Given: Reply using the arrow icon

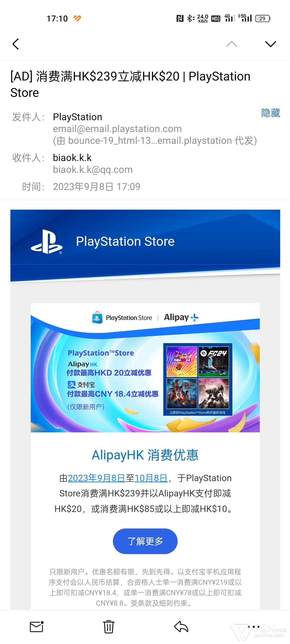Looking at the screenshot, I should (181, 627).
